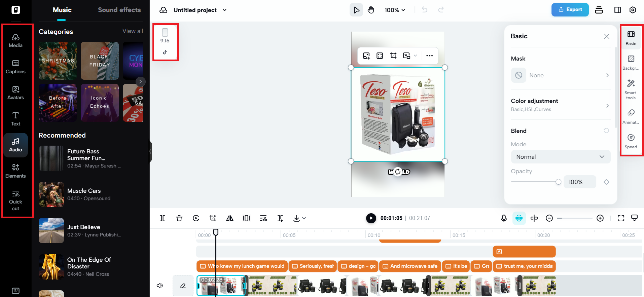Screen dimensions: 644x297
Task: Open Smart tools in right sidebar
Action: (631, 89)
